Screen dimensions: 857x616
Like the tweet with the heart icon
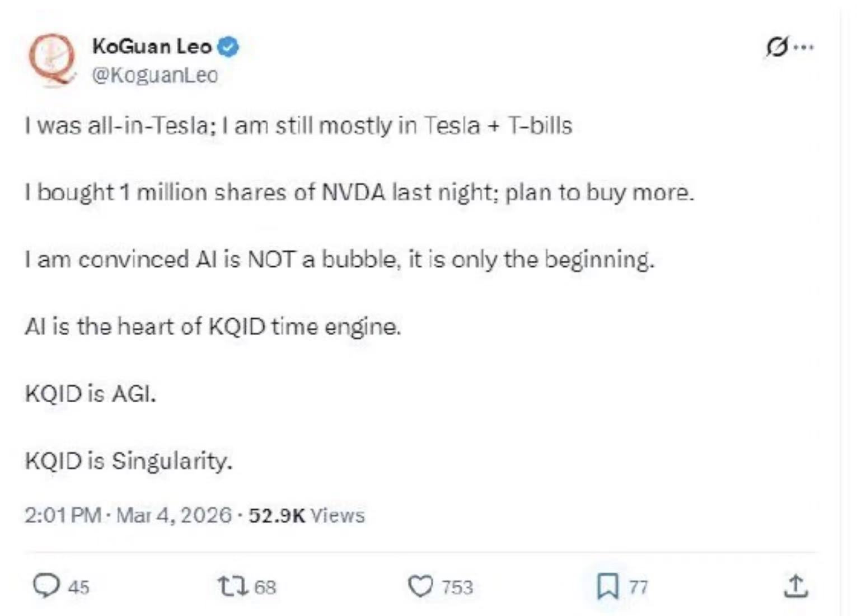click(x=420, y=586)
